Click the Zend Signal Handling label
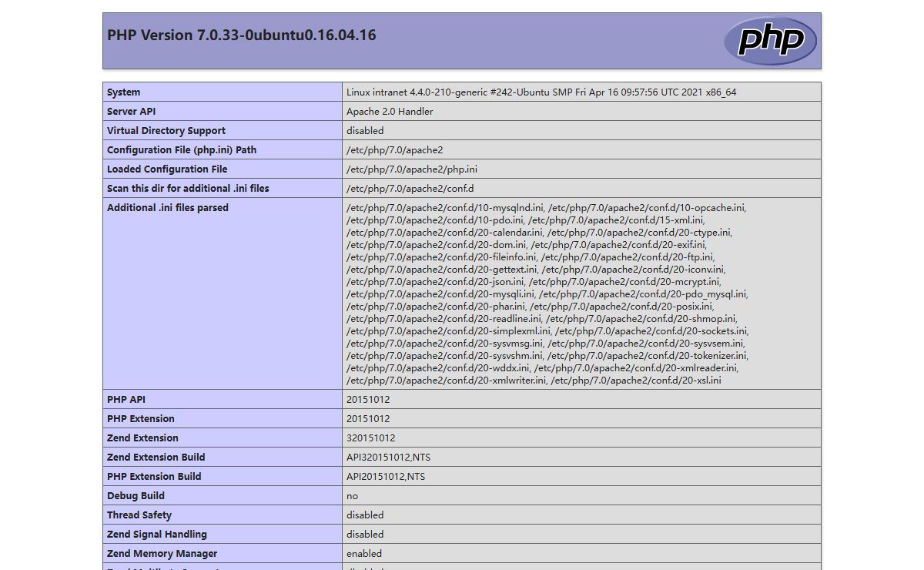Image resolution: width=924 pixels, height=570 pixels. (157, 534)
